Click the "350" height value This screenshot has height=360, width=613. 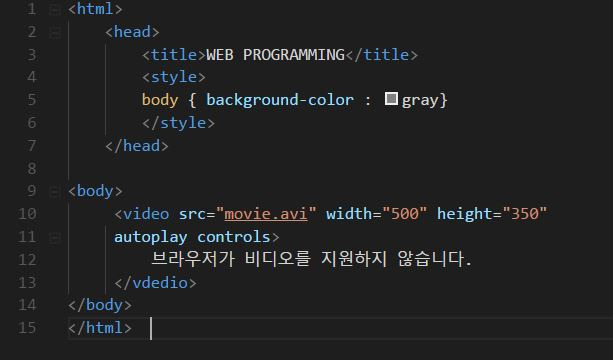tap(525, 214)
